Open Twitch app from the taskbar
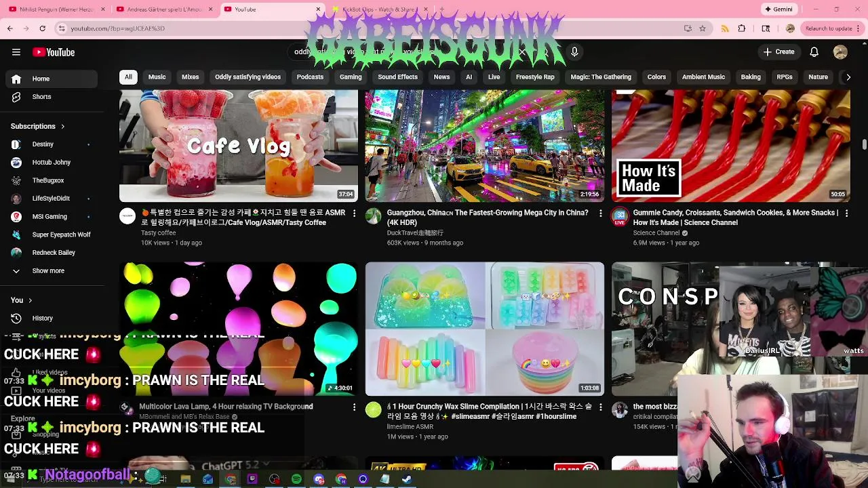The width and height of the screenshot is (868, 488). point(252,479)
